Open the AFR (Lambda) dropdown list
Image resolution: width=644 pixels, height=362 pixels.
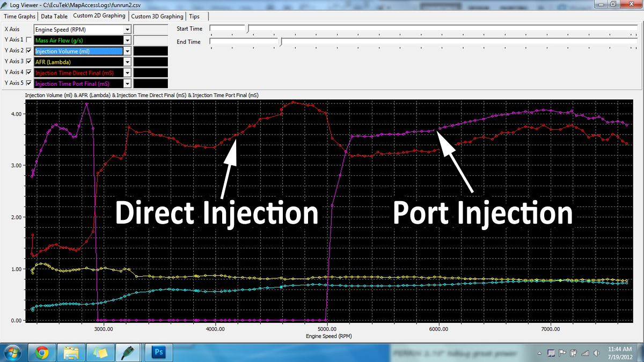pos(127,62)
